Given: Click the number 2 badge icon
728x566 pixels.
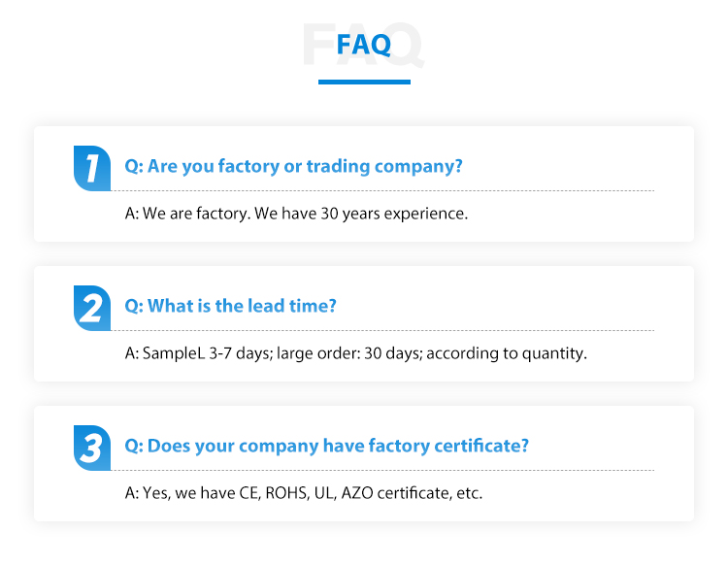Looking at the screenshot, I should (x=91, y=308).
